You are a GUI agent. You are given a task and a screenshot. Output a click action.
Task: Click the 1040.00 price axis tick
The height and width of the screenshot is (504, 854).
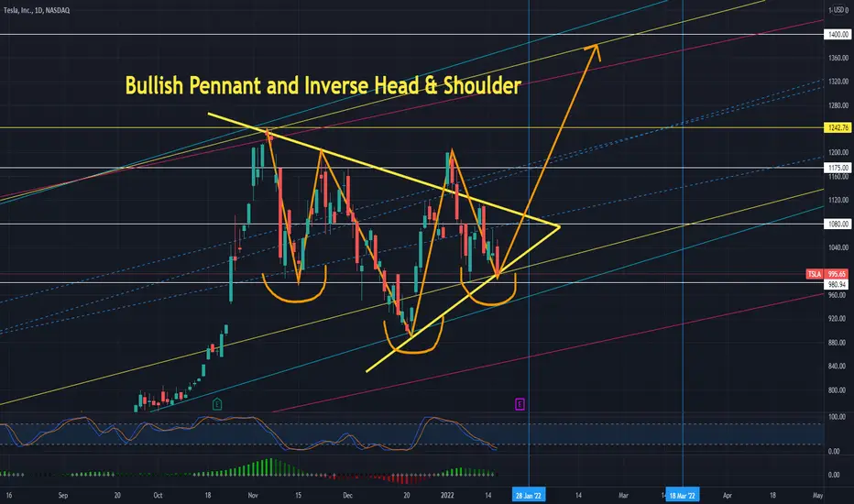[x=838, y=247]
